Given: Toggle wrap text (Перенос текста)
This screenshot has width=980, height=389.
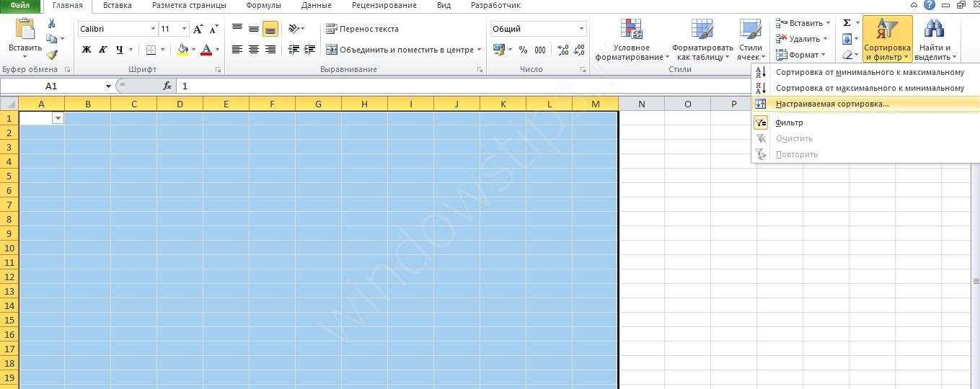Looking at the screenshot, I should coord(362,29).
